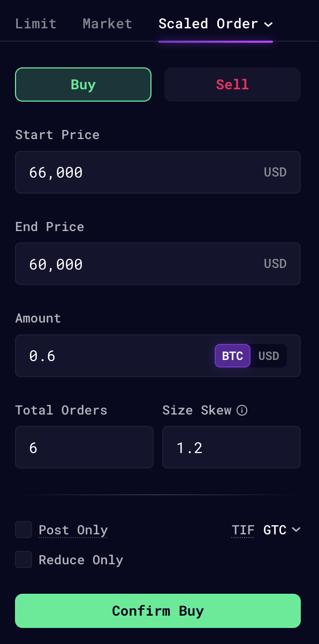Image resolution: width=319 pixels, height=644 pixels.
Task: Select BTC as the amount unit
Action: [232, 356]
